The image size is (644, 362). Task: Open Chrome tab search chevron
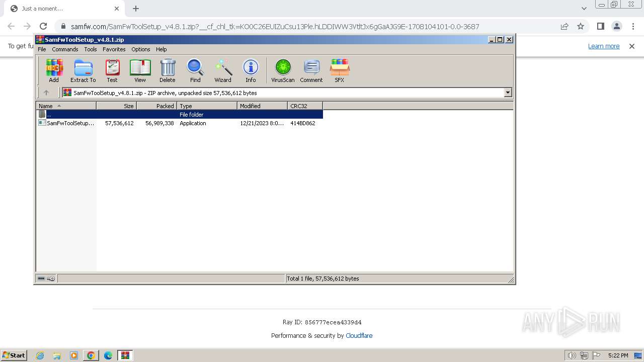coord(584,9)
